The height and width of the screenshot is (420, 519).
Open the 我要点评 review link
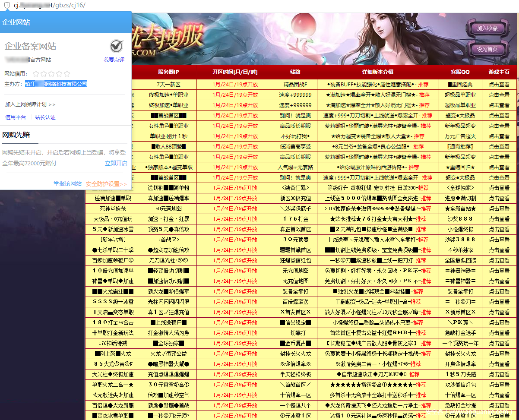coord(114,60)
